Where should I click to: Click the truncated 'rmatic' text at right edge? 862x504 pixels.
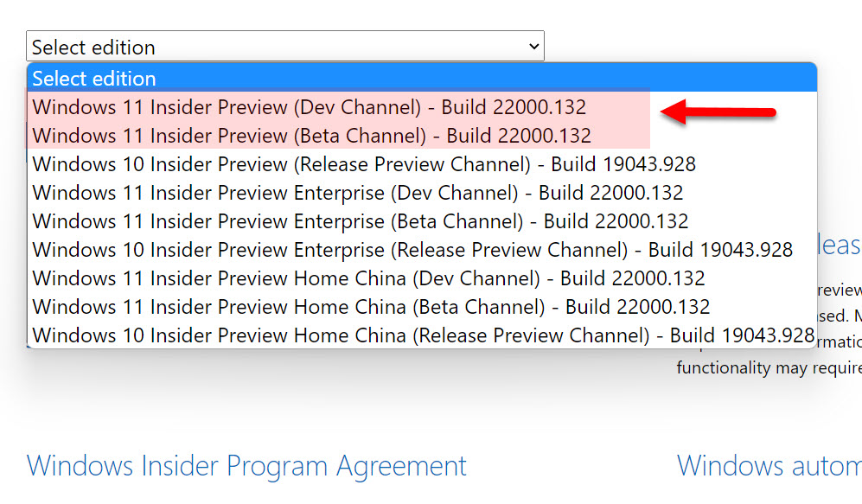point(839,342)
